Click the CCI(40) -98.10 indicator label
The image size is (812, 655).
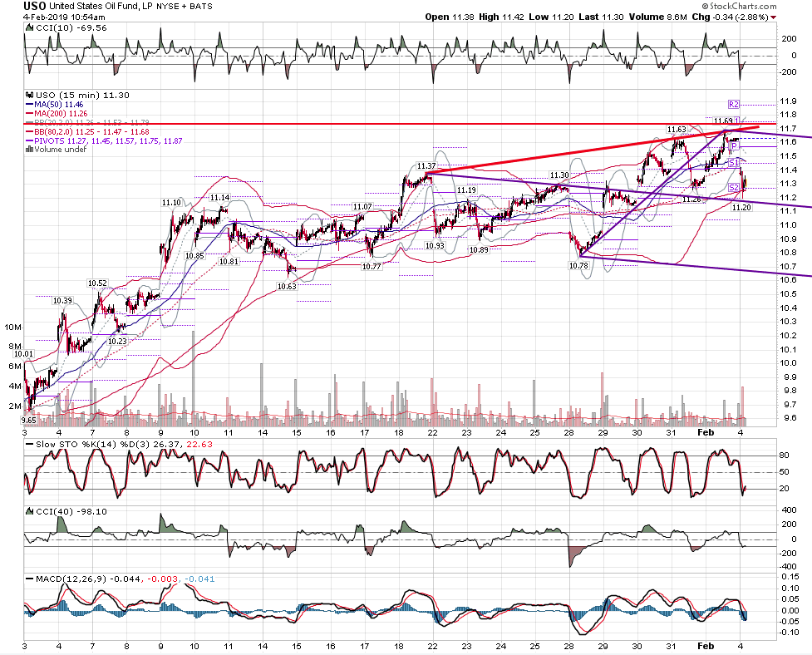(68, 511)
